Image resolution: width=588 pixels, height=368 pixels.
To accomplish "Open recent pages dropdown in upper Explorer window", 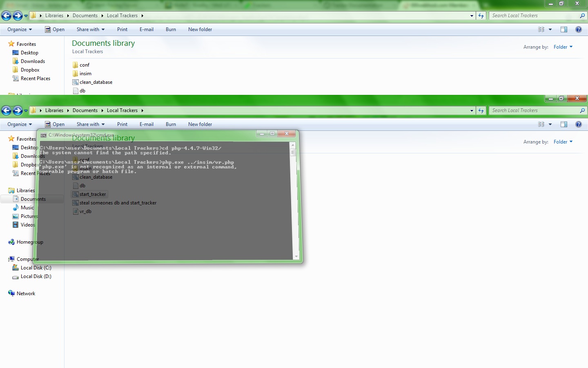I will pyautogui.click(x=26, y=16).
